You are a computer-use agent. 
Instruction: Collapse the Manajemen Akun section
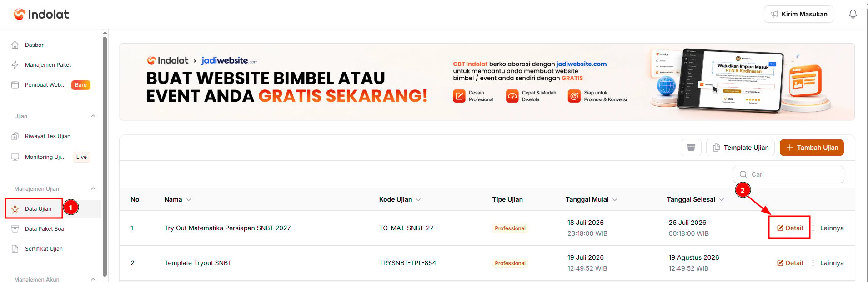pyautogui.click(x=93, y=279)
